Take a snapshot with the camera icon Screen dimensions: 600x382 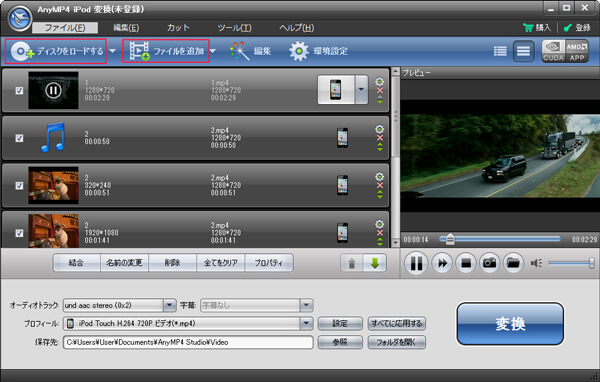pyautogui.click(x=489, y=263)
